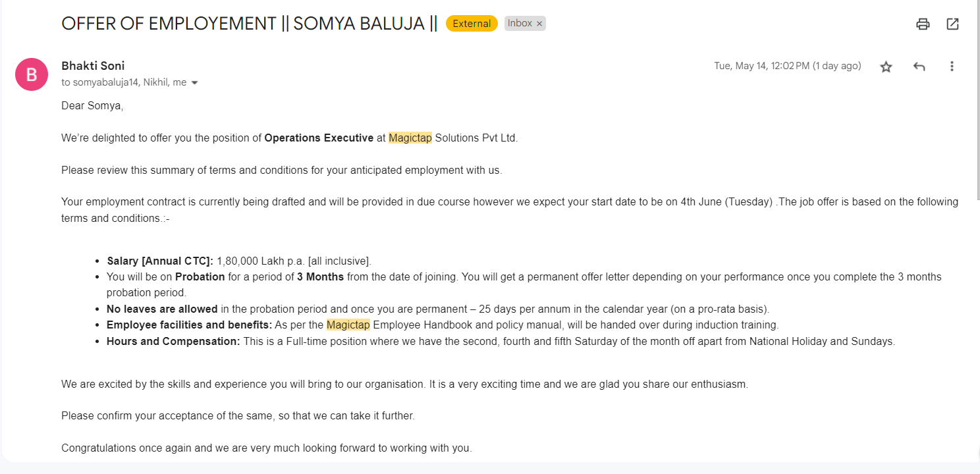Select sender name Bhakti Soni
This screenshot has height=474, width=980.
point(93,66)
